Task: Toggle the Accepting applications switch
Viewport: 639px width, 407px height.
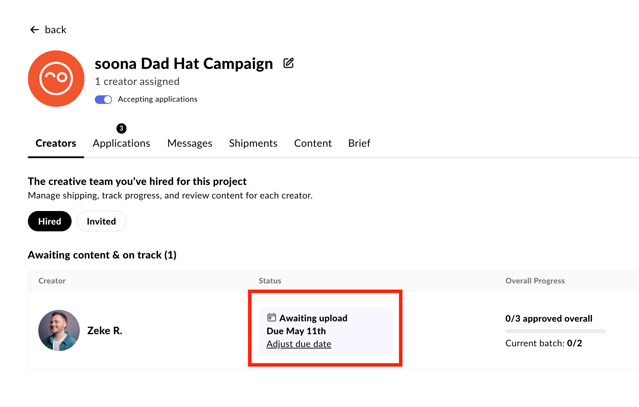Action: (x=104, y=99)
